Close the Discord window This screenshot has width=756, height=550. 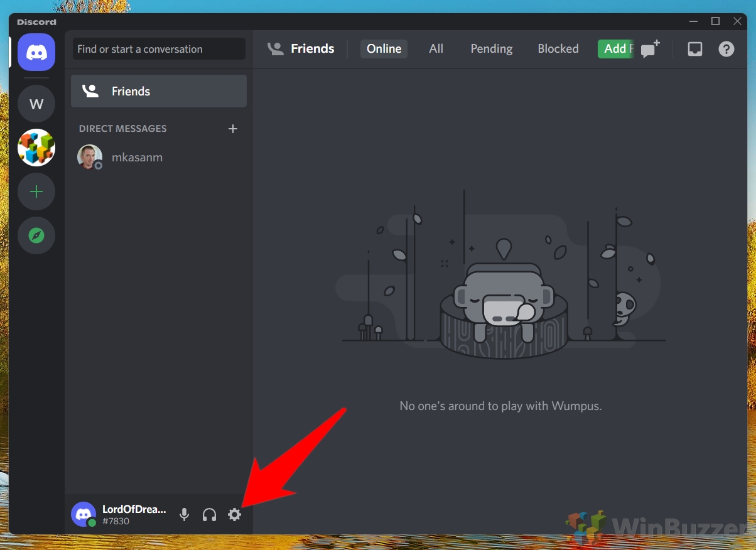(738, 21)
